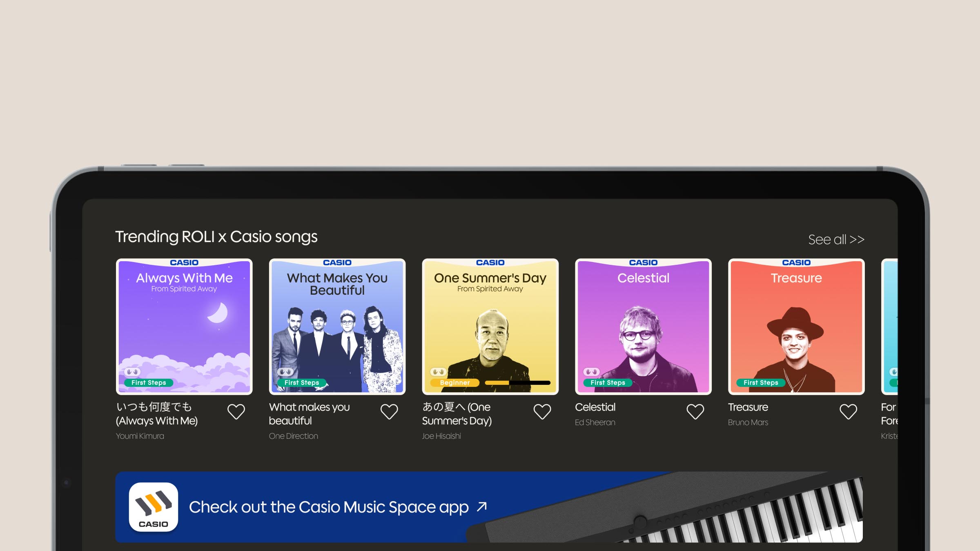Click First Steps badge on What Makes You Beautiful

coord(302,383)
